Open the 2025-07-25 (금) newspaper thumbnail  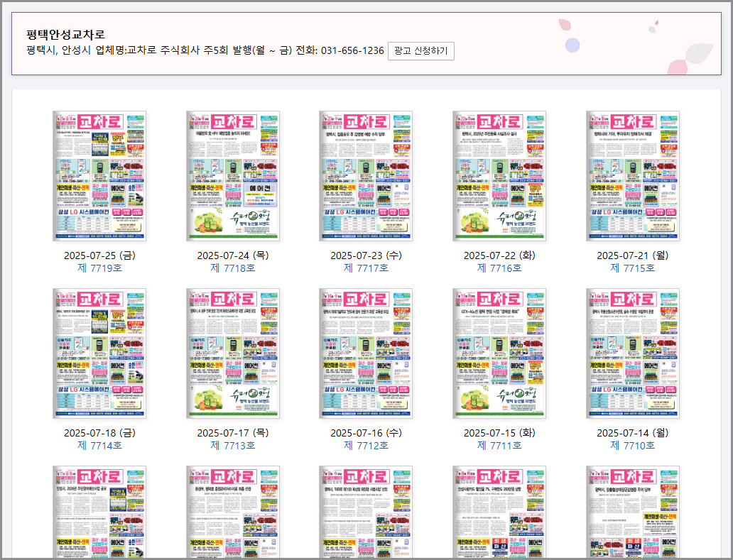click(99, 176)
